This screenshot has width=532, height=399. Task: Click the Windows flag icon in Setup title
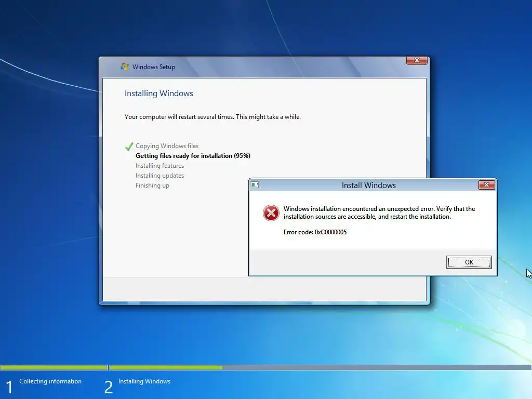[x=125, y=66]
